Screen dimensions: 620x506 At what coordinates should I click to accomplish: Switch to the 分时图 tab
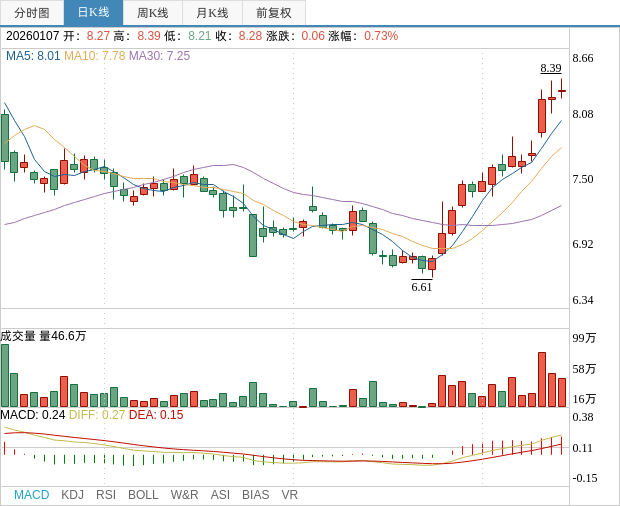click(x=32, y=13)
